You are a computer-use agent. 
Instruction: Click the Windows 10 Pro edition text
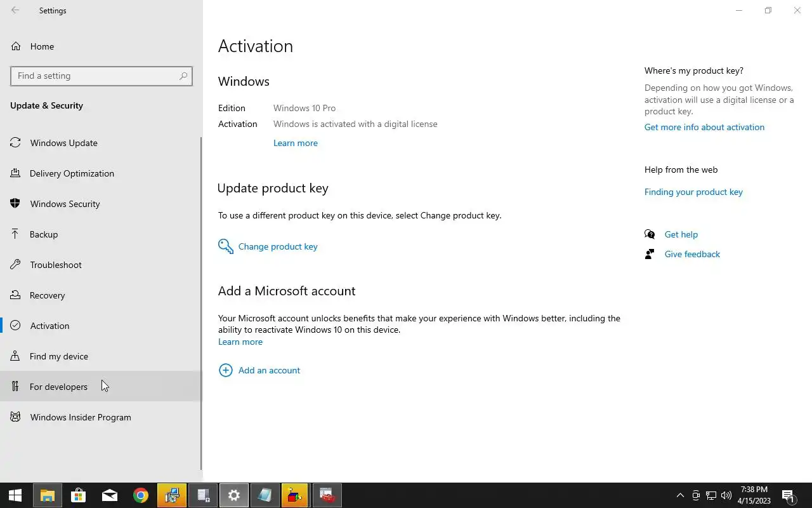(x=304, y=108)
